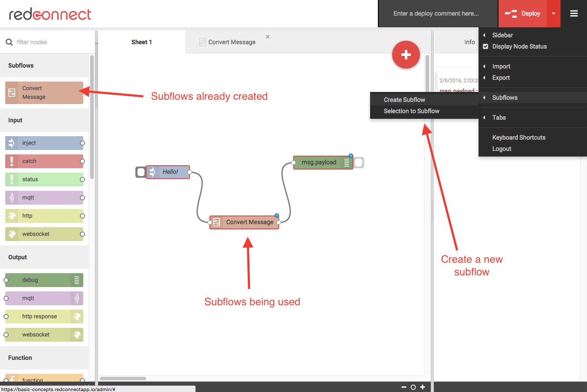Image resolution: width=587 pixels, height=392 pixels.
Task: Click the zoom out control
Action: [403, 387]
